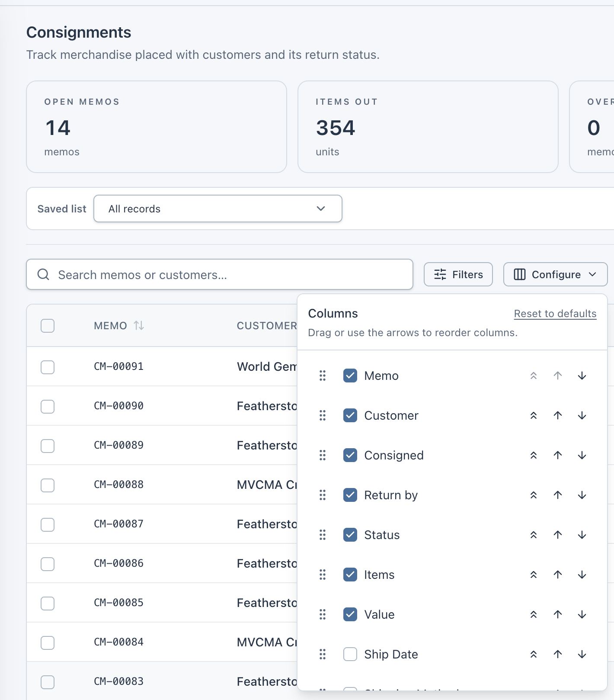This screenshot has height=700, width=614.
Task: Open the Filters panel
Action: click(458, 274)
